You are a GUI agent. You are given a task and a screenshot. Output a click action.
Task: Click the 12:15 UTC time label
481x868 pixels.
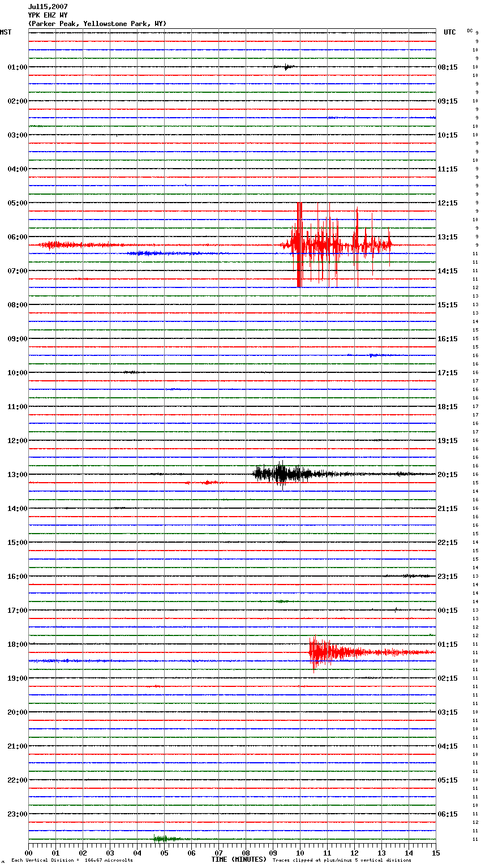[448, 203]
